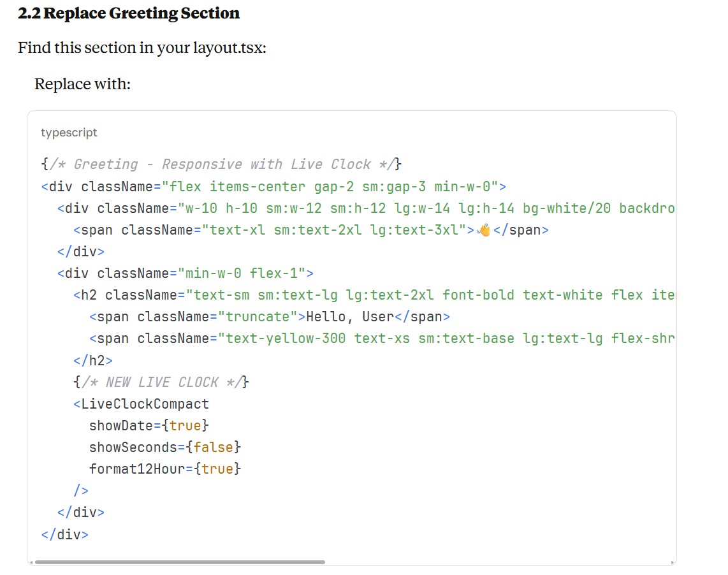Click the right arrow of the code scrollbar
Viewport: 728px width, 575px height.
tap(672, 562)
